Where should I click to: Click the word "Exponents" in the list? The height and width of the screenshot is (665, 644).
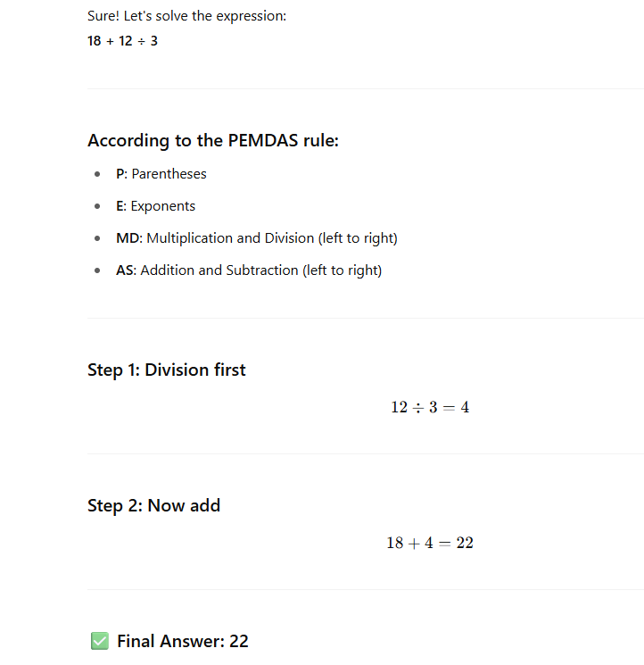162,206
